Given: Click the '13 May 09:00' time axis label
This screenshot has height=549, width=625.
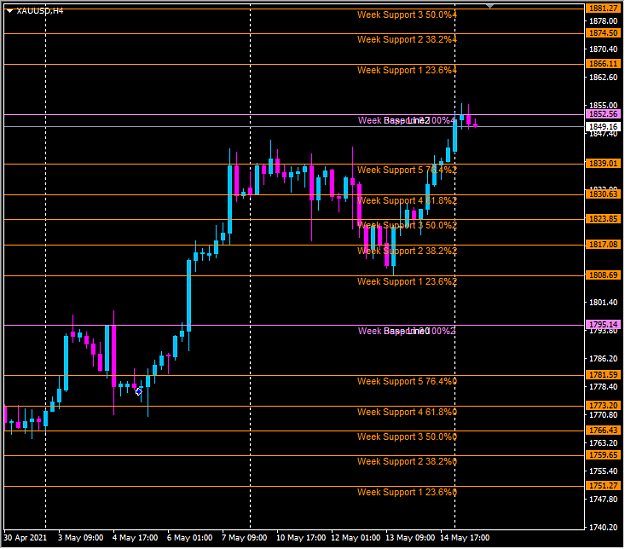Looking at the screenshot, I should tap(410, 538).
